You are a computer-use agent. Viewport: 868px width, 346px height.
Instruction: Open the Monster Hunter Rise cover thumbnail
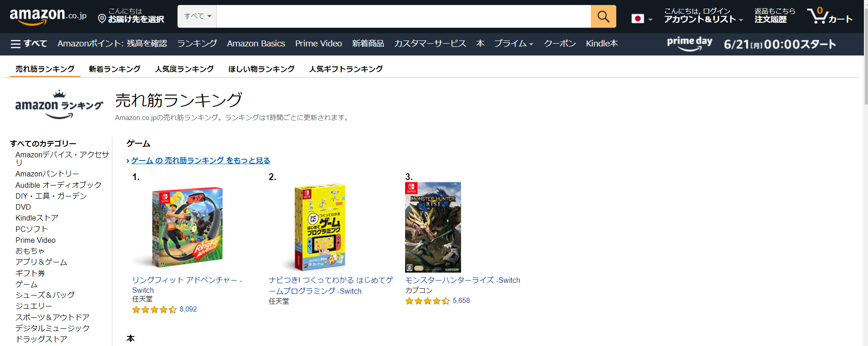433,227
